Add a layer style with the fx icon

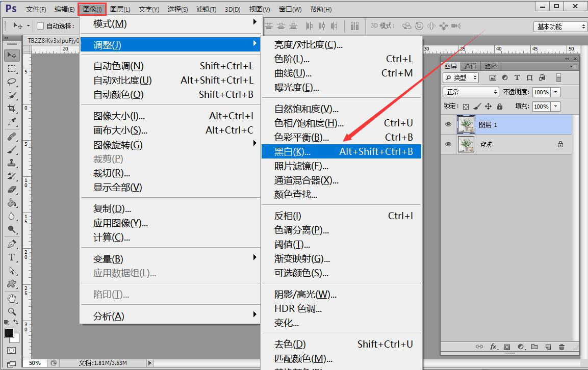coord(494,347)
